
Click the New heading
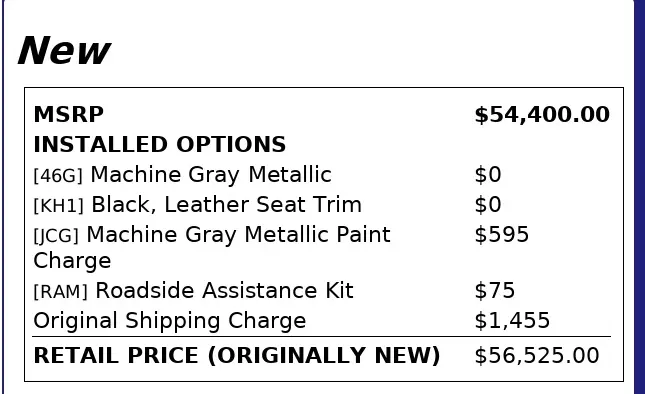coord(64,51)
